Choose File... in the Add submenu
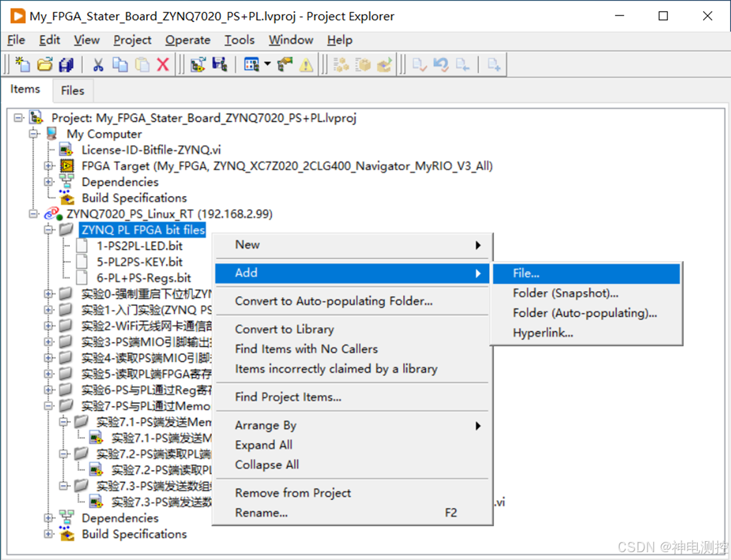Image resolution: width=731 pixels, height=560 pixels. click(x=586, y=273)
